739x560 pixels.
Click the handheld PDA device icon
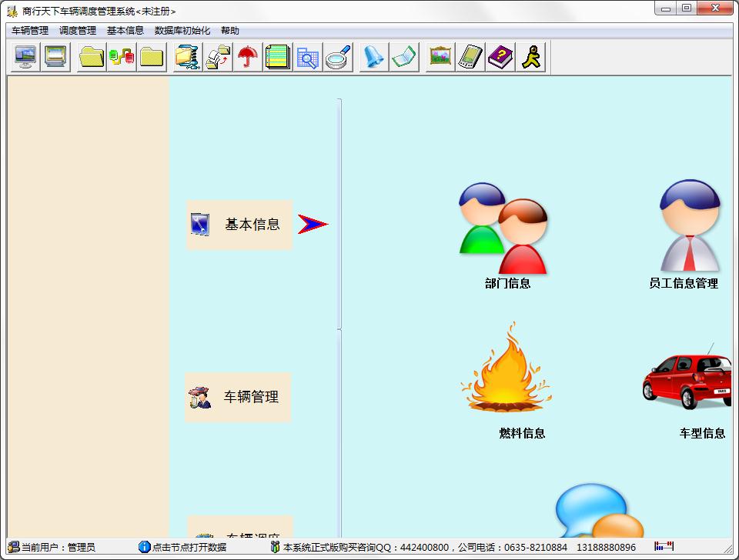point(470,57)
